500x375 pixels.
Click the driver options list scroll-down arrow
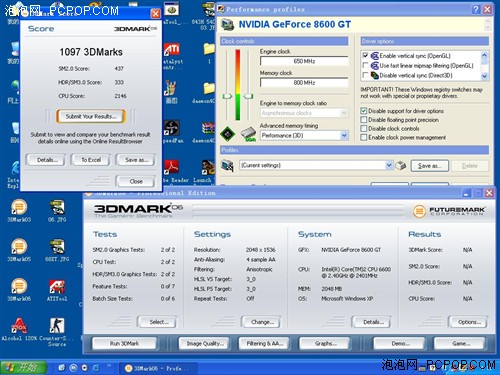pos(484,76)
